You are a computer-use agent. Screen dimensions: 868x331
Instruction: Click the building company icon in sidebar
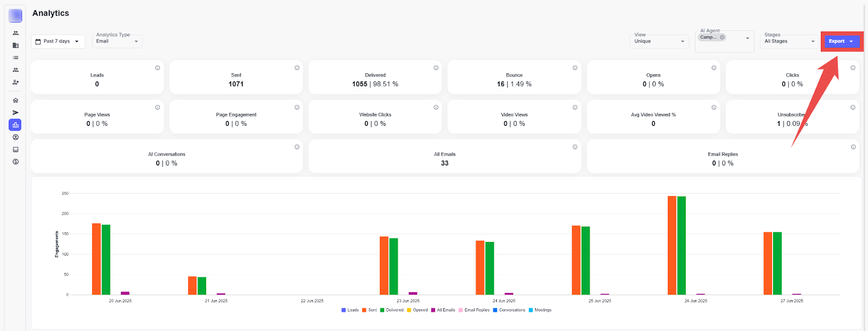(16, 46)
